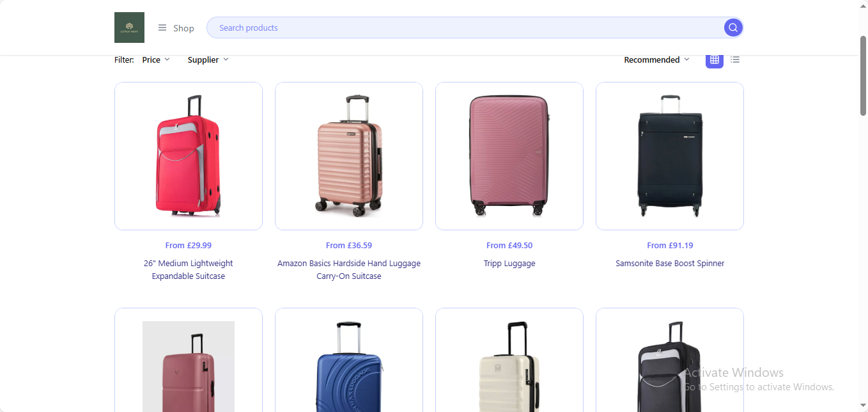Open the rose gold Amazon Basics suitcase image
Image resolution: width=868 pixels, height=412 pixels.
(349, 156)
